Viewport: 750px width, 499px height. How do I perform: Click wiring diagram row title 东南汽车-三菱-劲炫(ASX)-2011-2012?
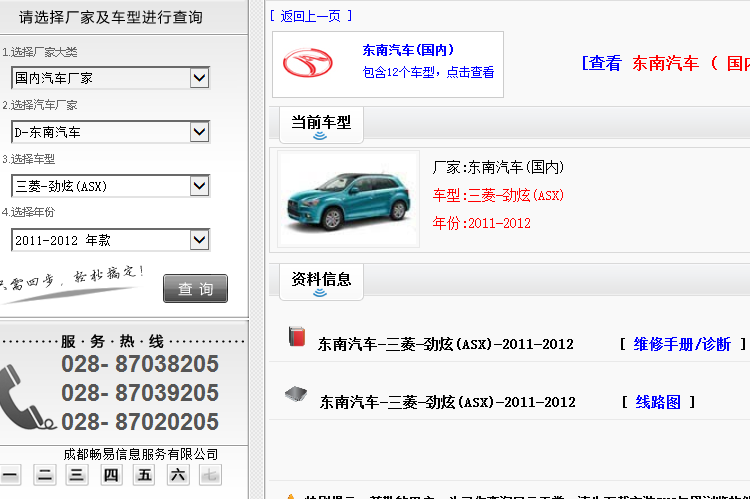pyautogui.click(x=447, y=402)
